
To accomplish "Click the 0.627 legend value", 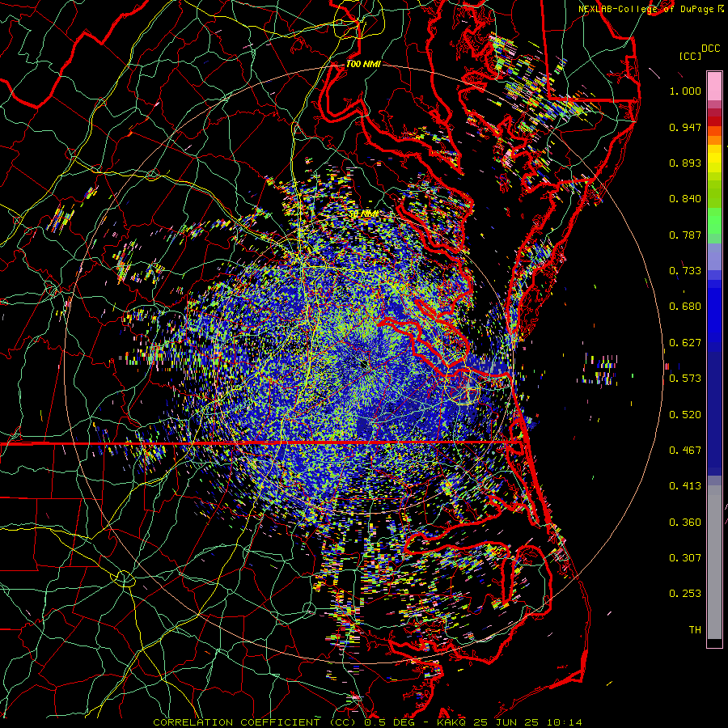I will 685,343.
